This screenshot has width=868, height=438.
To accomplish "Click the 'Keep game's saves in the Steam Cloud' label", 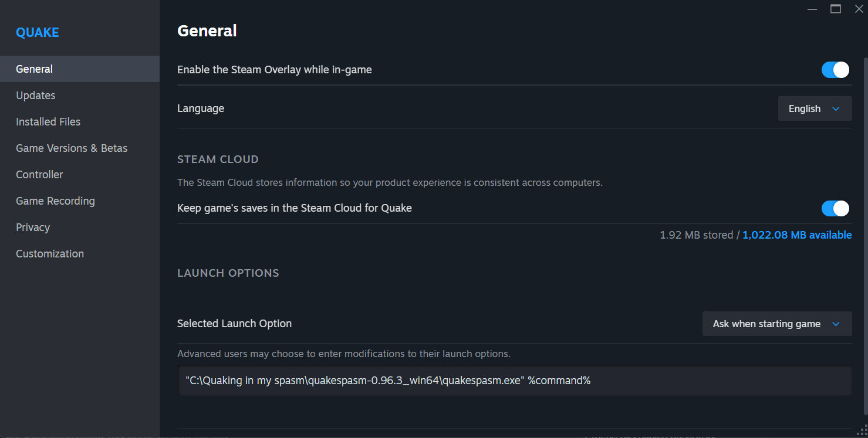I will (295, 208).
